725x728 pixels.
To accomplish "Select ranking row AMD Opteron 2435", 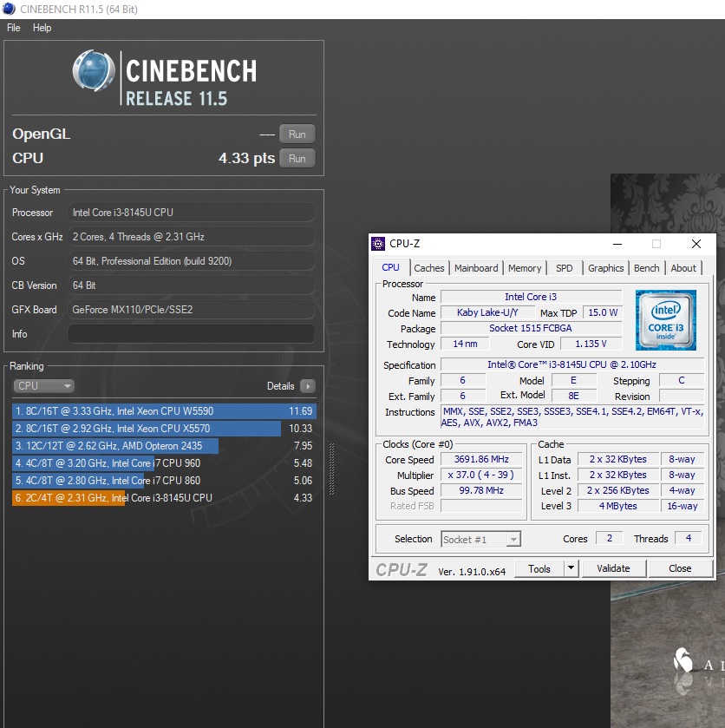I will click(164, 446).
